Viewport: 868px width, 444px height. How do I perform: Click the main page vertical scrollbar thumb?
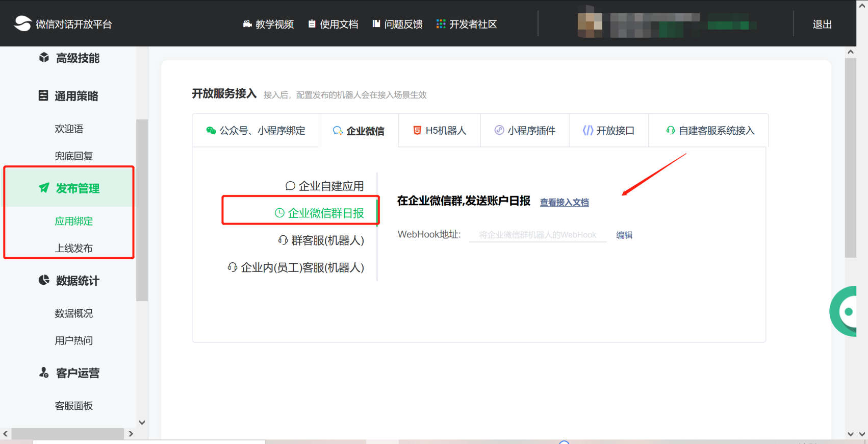(850, 158)
